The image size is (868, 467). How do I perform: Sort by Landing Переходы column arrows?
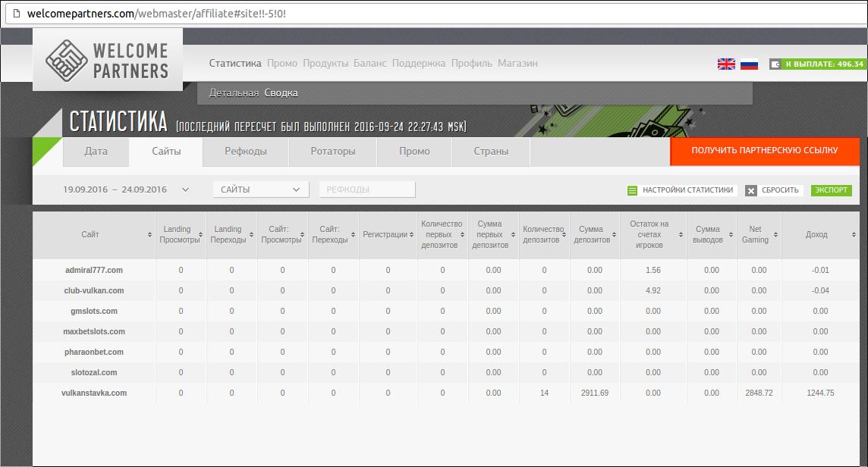coord(251,234)
